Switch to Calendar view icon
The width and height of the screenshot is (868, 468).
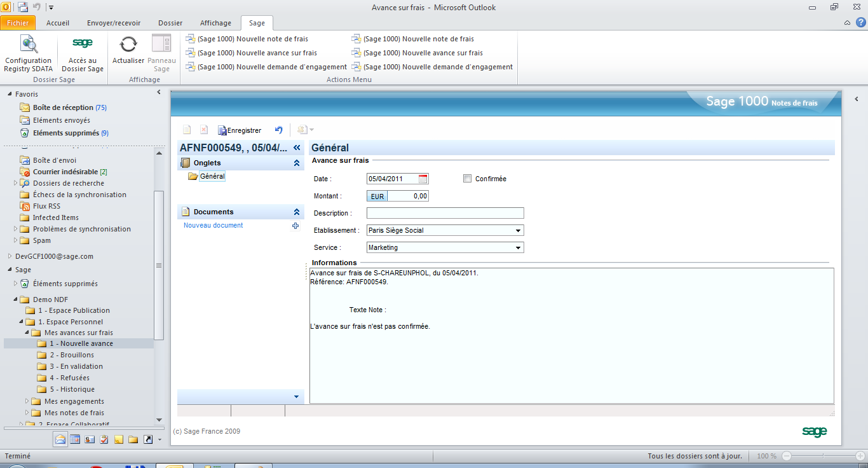click(75, 439)
